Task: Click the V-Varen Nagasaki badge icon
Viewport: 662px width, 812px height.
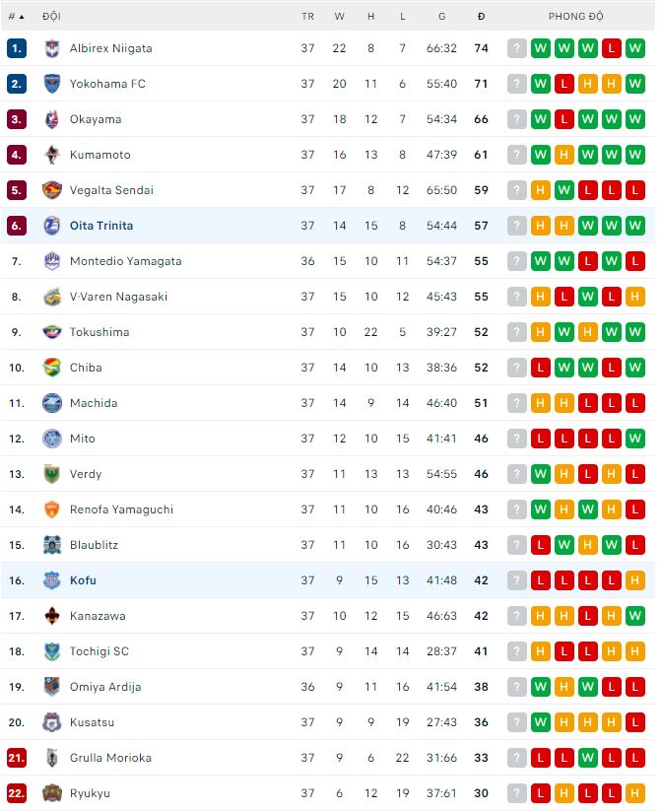Action: (52, 297)
